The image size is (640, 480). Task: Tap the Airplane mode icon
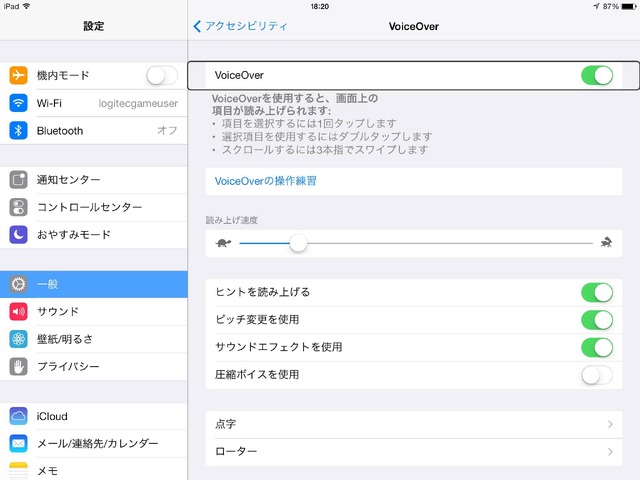click(18, 75)
